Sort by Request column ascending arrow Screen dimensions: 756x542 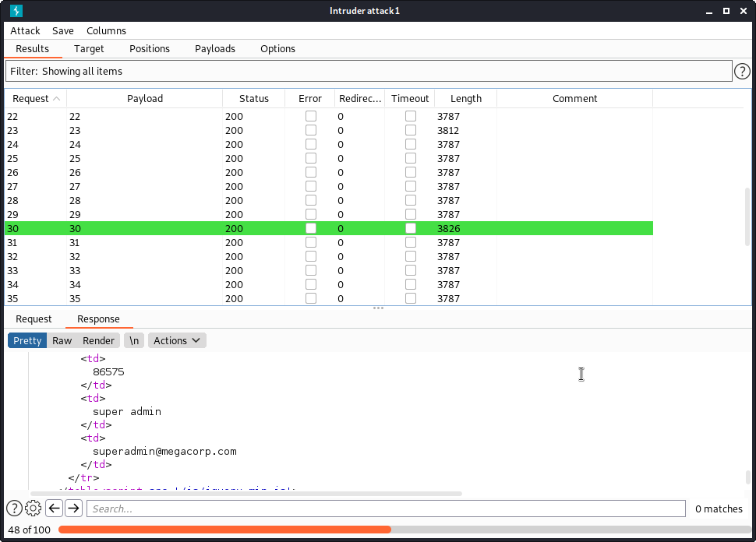[x=56, y=99]
